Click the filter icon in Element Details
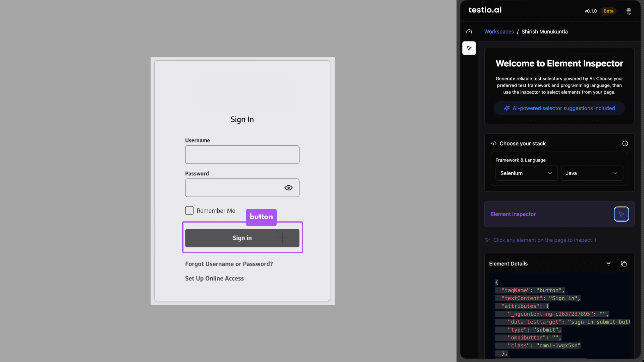 click(608, 264)
